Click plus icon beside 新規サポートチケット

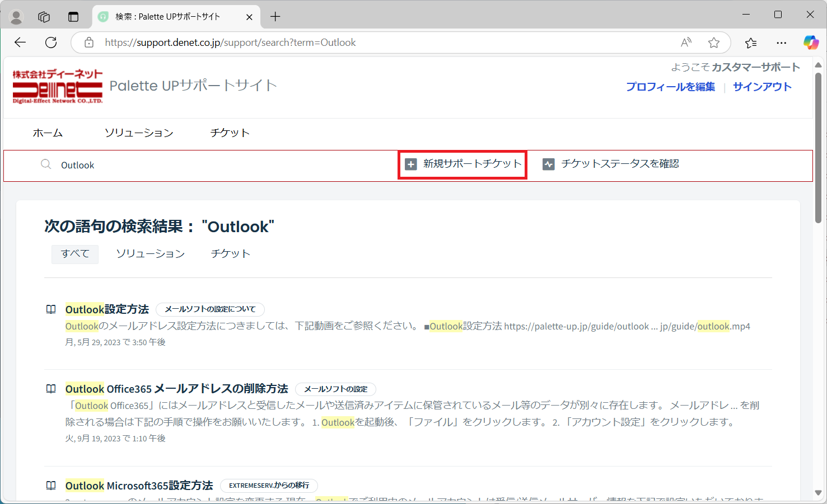[411, 164]
